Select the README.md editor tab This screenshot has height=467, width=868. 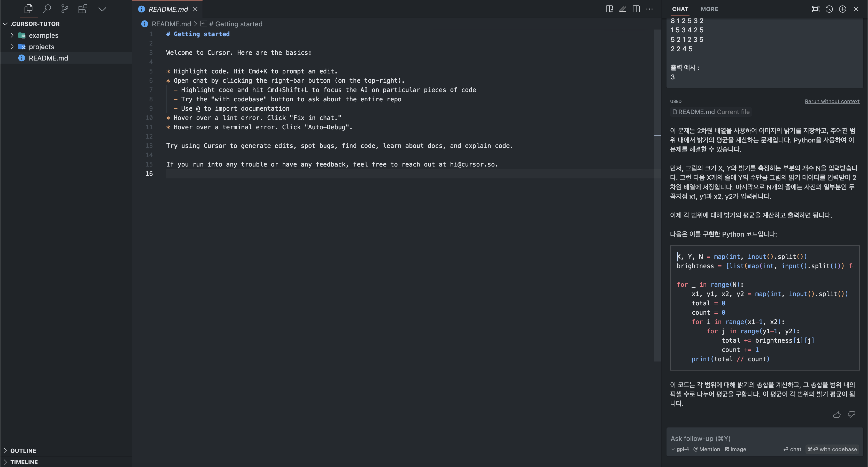coord(168,9)
